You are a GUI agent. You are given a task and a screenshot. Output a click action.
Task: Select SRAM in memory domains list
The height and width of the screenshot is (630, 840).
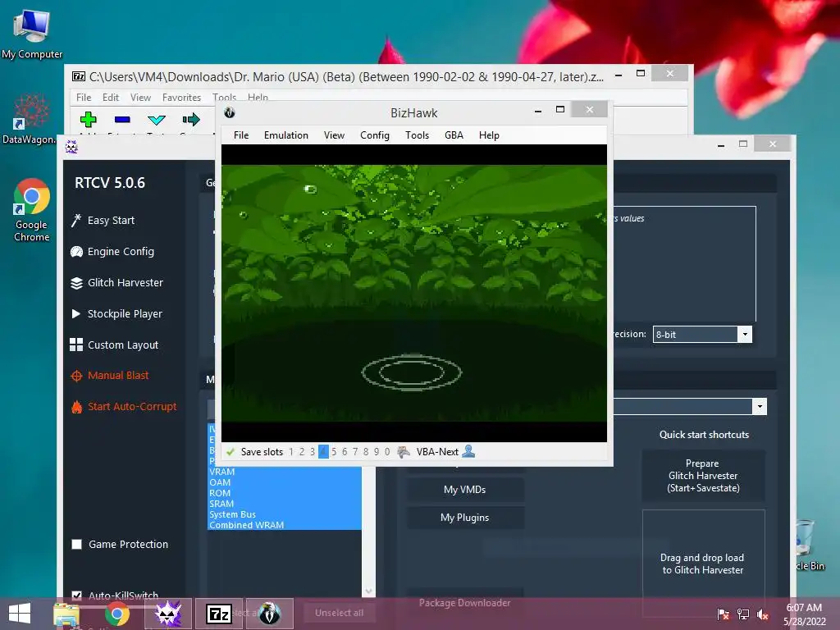285,504
